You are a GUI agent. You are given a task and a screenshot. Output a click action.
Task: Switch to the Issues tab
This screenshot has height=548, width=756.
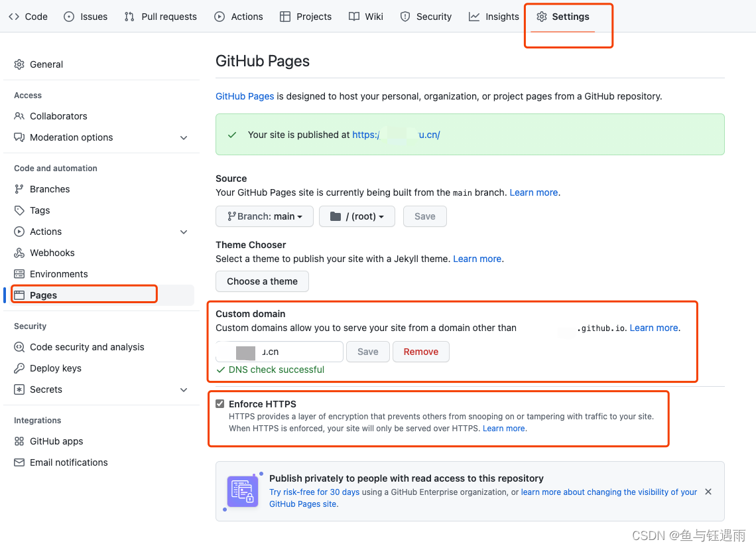(86, 17)
